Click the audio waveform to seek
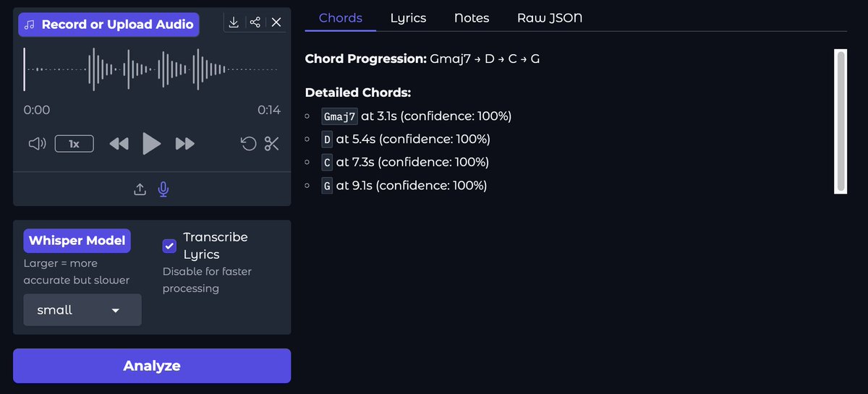This screenshot has width=868, height=394. pyautogui.click(x=152, y=69)
